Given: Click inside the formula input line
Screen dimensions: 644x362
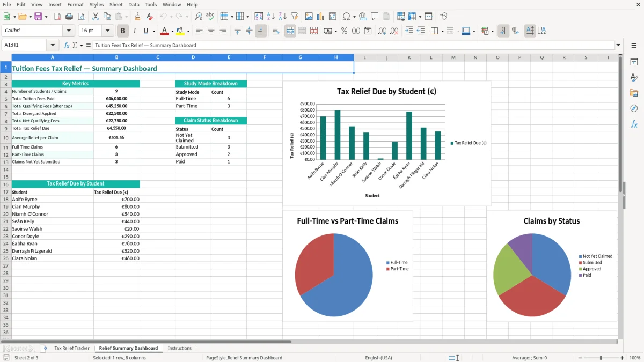Looking at the screenshot, I should pos(354,45).
